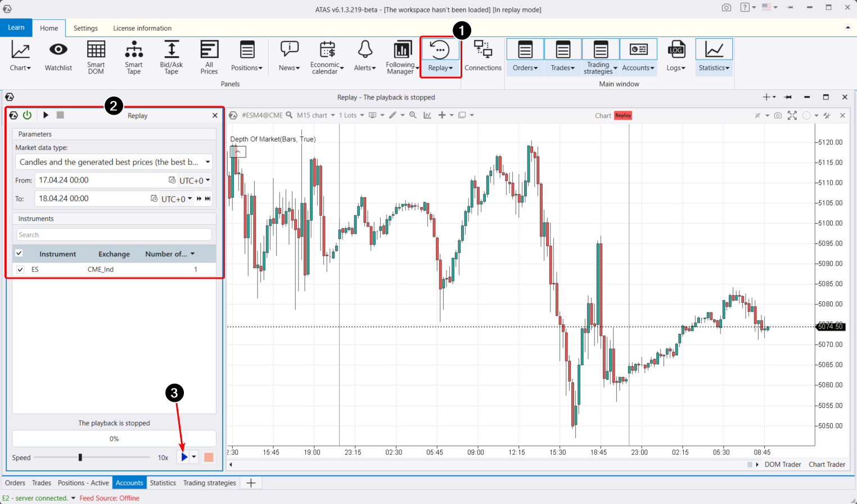Select the drawing pencil tool on the chart

click(393, 115)
